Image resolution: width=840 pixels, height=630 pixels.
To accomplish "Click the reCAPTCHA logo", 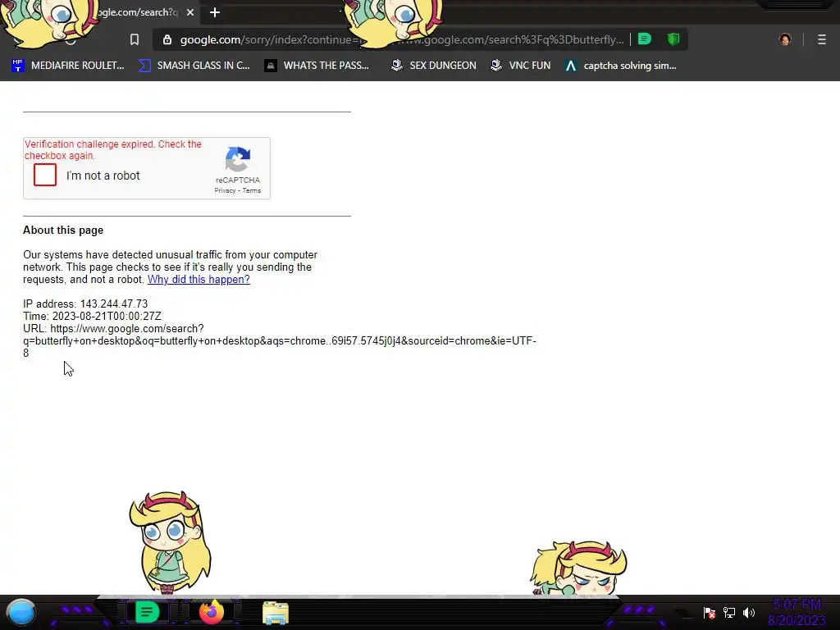I will click(238, 159).
